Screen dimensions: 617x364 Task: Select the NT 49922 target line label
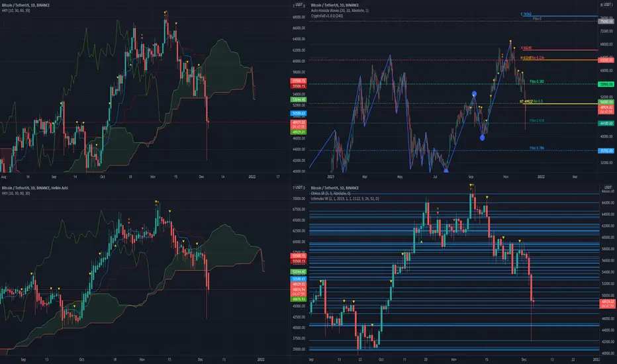[526, 101]
